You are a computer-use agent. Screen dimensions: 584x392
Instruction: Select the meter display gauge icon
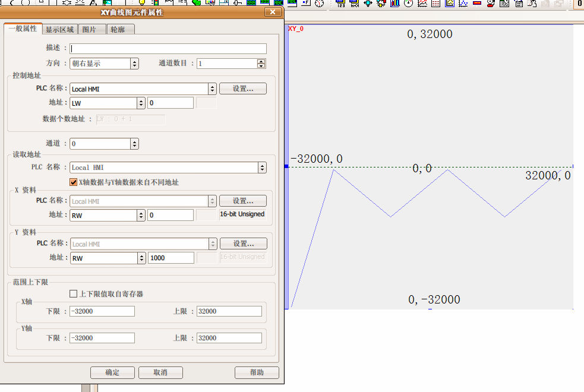point(409,4)
